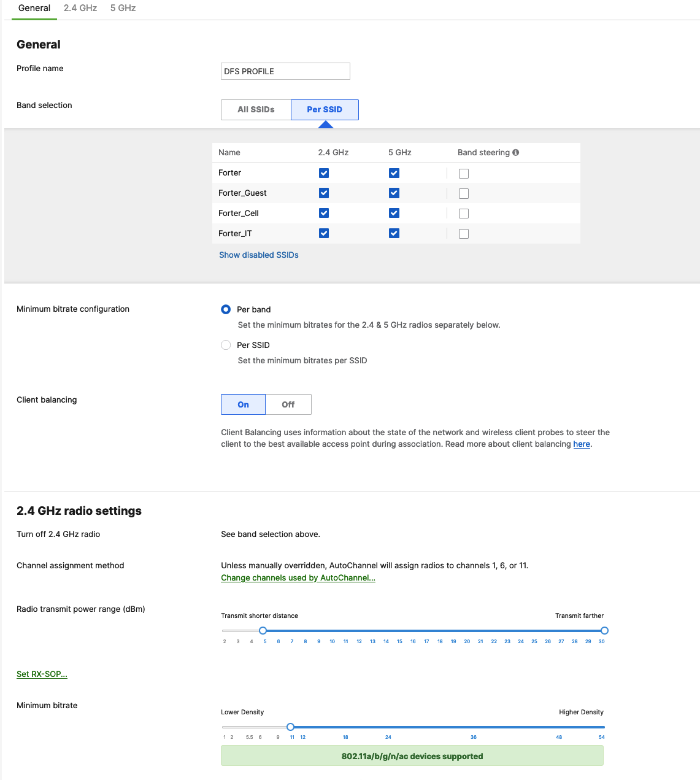This screenshot has height=780, width=700.
Task: Turn Client balancing Off
Action: click(288, 404)
